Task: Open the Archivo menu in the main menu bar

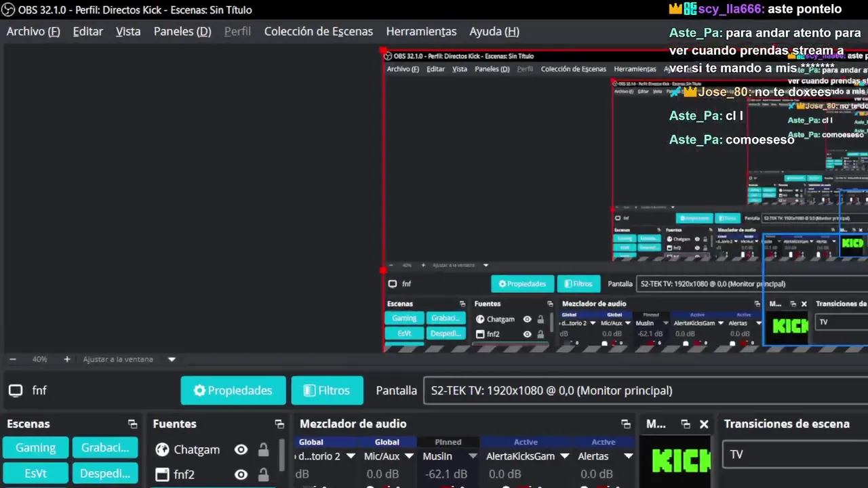Action: click(33, 31)
